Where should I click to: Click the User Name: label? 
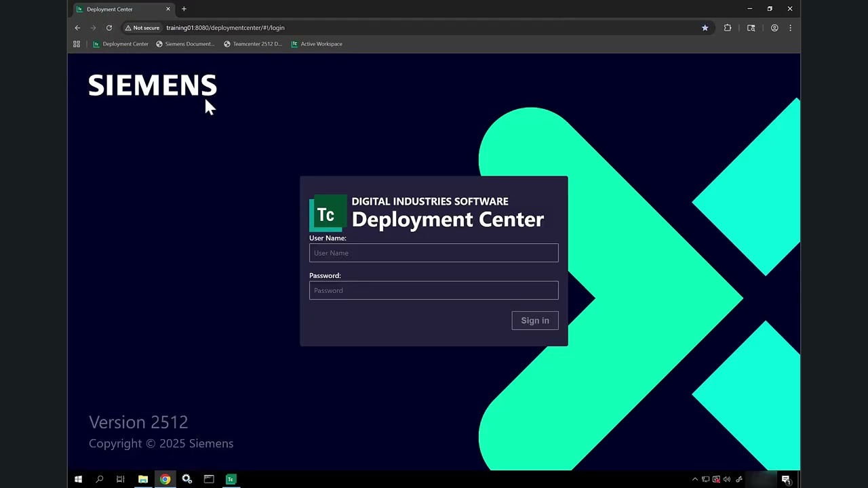(328, 238)
